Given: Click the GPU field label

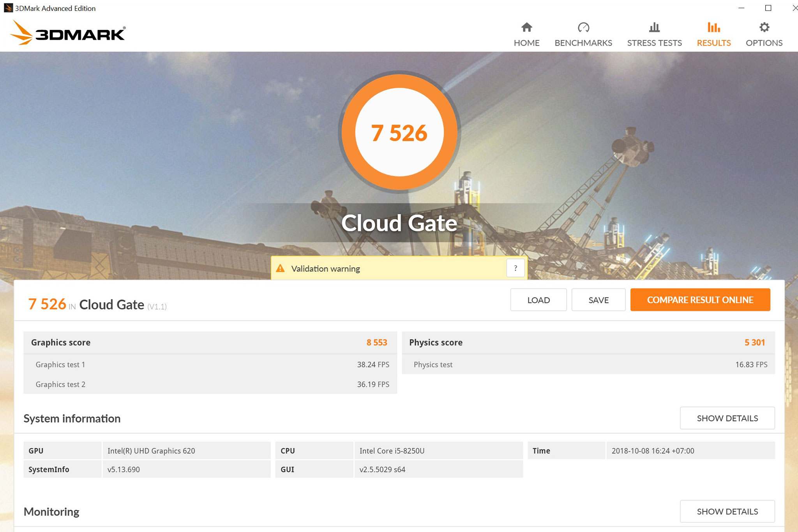Looking at the screenshot, I should click(x=36, y=451).
